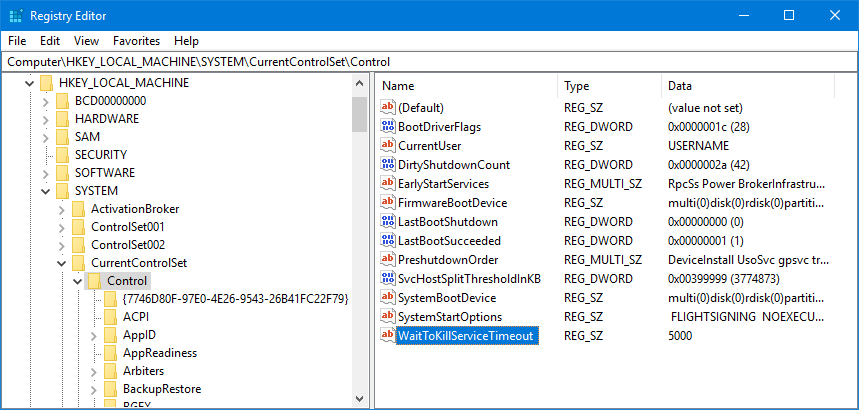Expand the BackupRestore key
859x410 pixels.
94,389
